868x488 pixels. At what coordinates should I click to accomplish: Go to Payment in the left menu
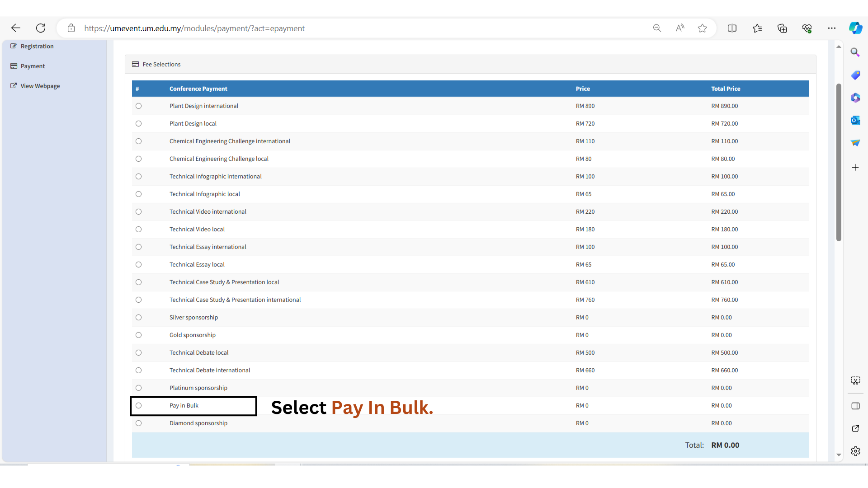33,66
